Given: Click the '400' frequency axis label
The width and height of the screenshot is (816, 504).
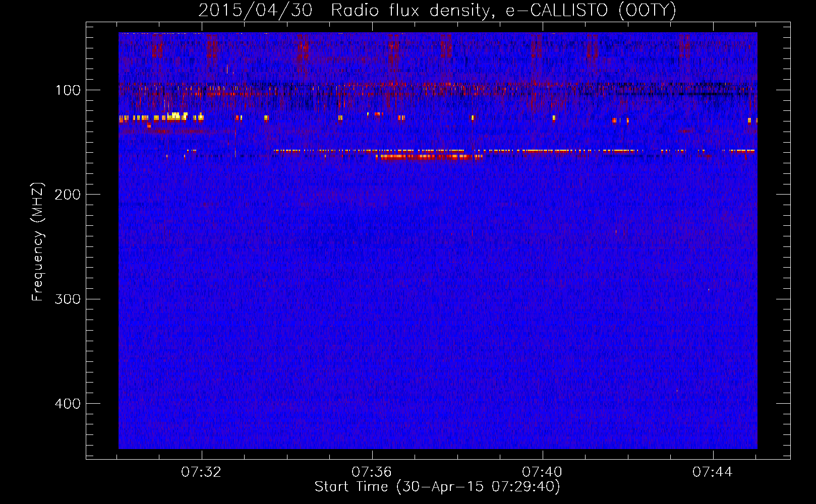Looking at the screenshot, I should point(68,404).
